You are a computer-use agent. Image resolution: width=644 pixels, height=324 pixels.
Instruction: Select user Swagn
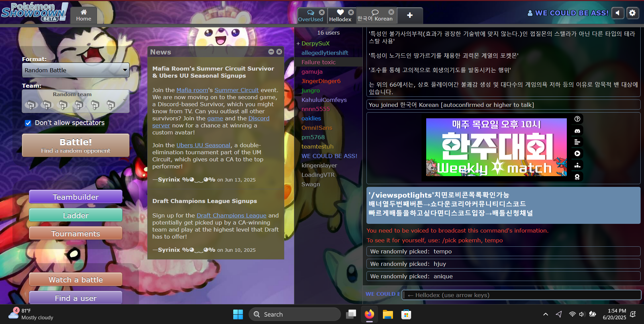click(328, 184)
